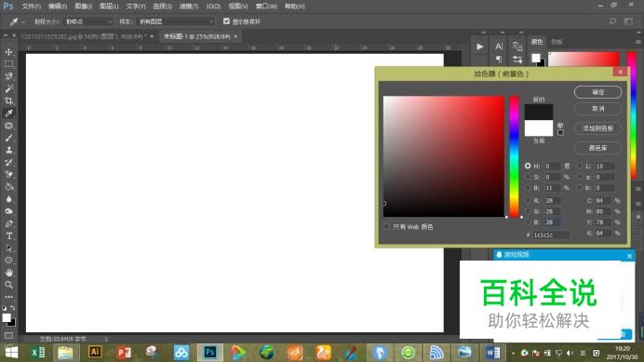
Task: Enable the Only Web Colors checkbox
Action: pos(386,226)
